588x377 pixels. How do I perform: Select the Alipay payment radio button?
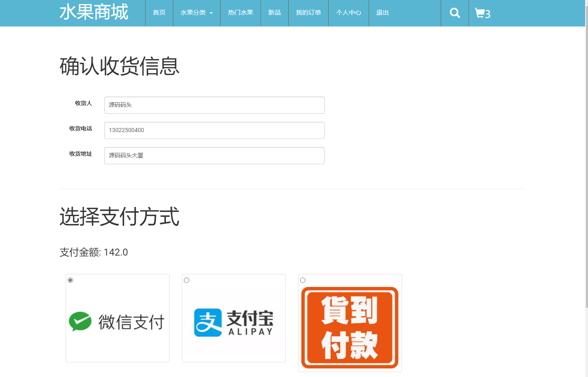[186, 280]
